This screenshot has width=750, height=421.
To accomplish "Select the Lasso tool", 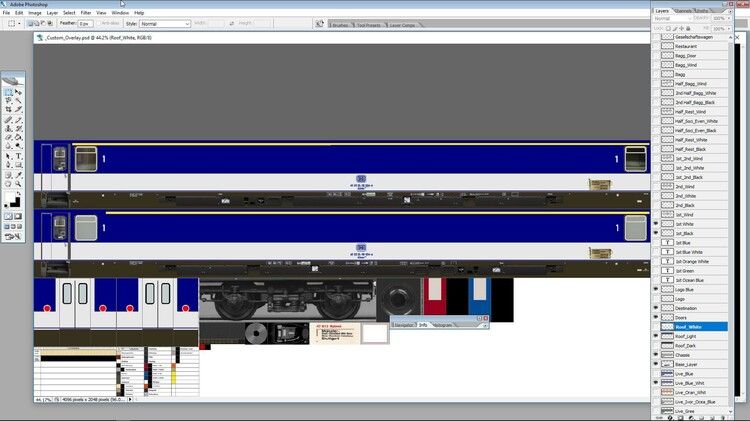I will coord(8,101).
